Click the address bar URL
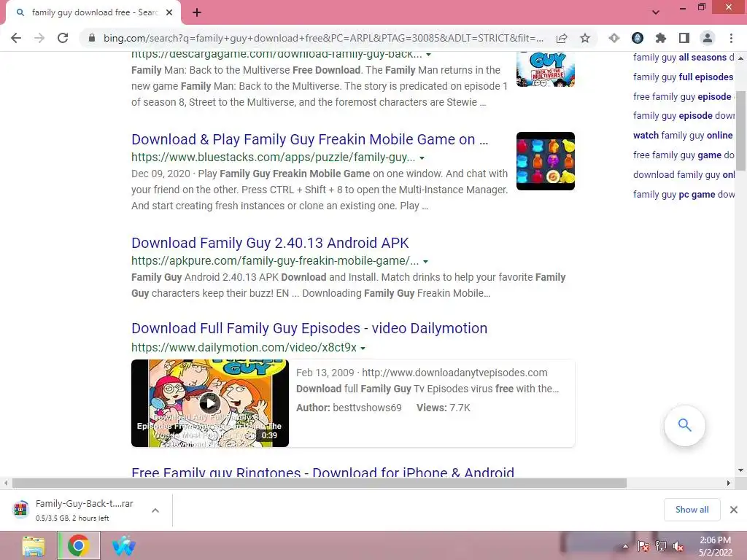 (323, 38)
